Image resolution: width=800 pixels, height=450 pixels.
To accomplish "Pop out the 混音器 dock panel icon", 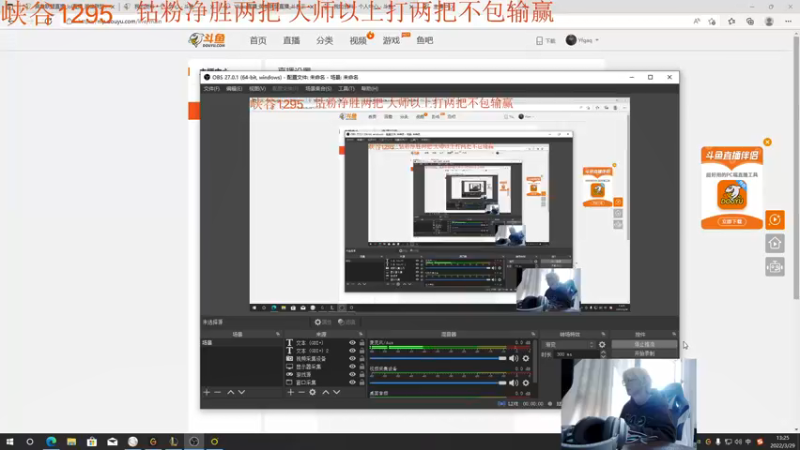I will [533, 334].
